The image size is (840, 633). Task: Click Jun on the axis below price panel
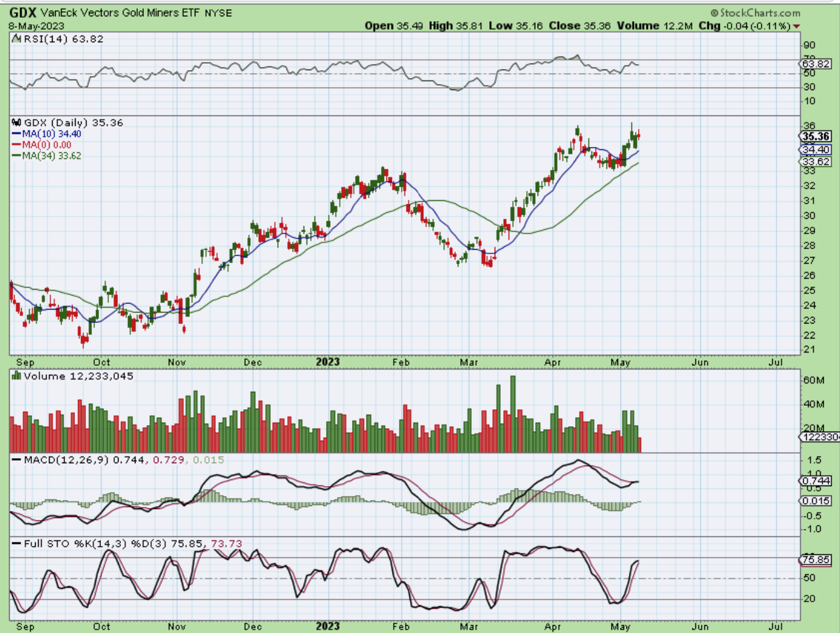tap(700, 362)
